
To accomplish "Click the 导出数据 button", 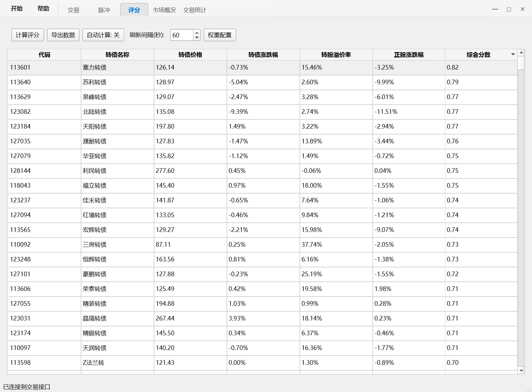I will coord(63,35).
